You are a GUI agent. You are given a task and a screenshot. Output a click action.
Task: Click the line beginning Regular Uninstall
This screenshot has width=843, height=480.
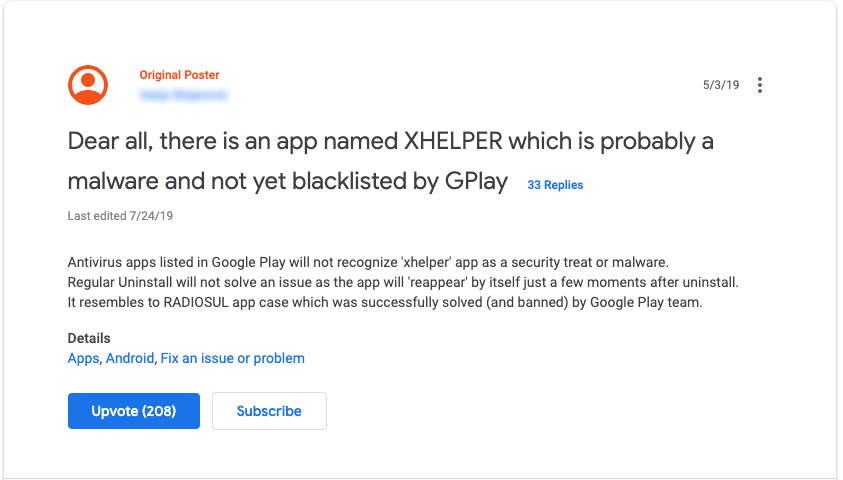click(x=402, y=282)
